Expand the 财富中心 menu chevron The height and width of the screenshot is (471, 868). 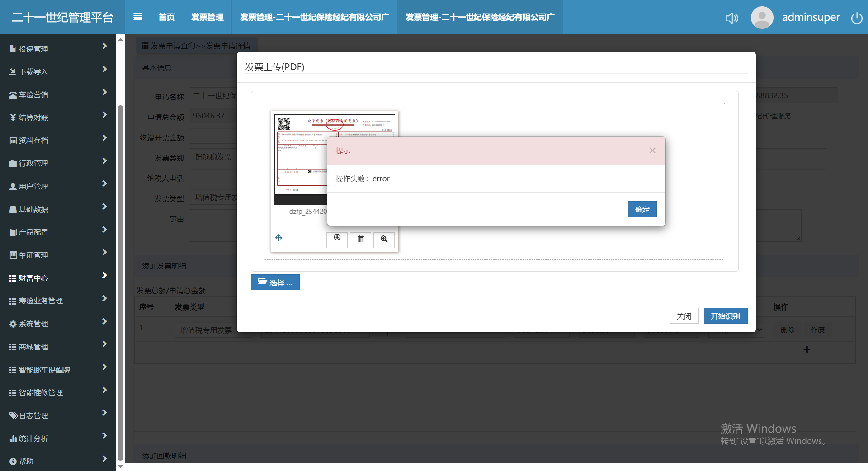tap(104, 275)
